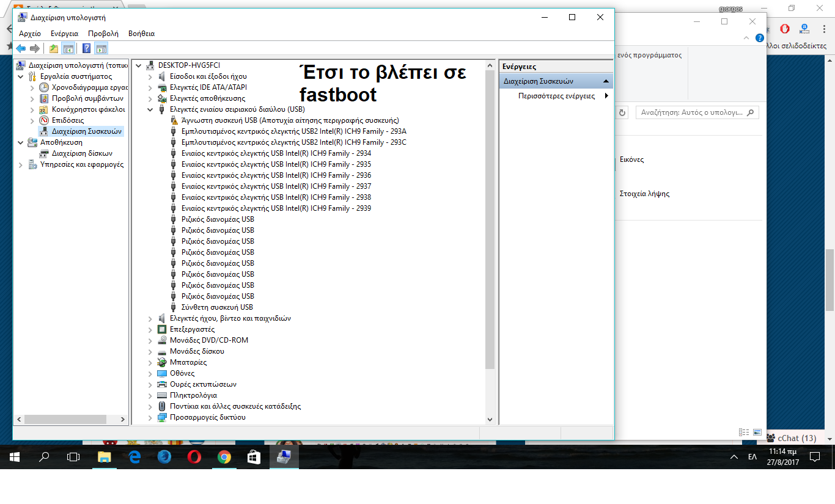Collapse the USB controllers (Ελεγκτές ενιαίου σειριακού διαύλου) node

coord(150,109)
